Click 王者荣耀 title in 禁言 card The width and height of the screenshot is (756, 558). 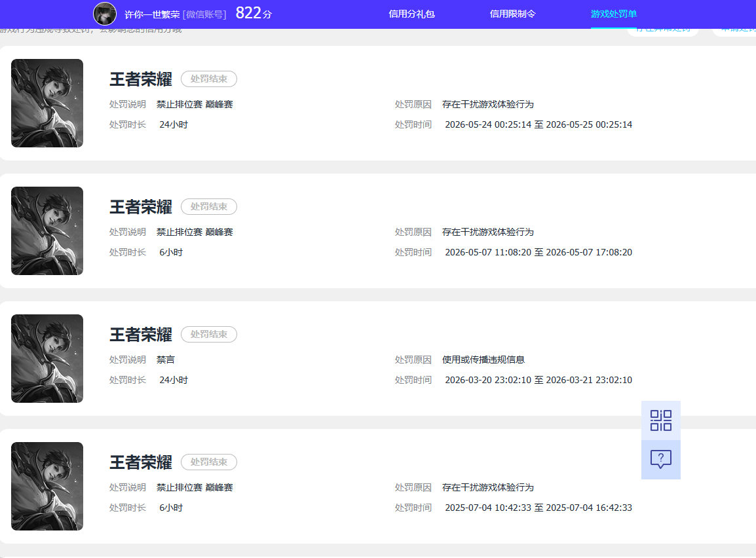[x=141, y=335]
